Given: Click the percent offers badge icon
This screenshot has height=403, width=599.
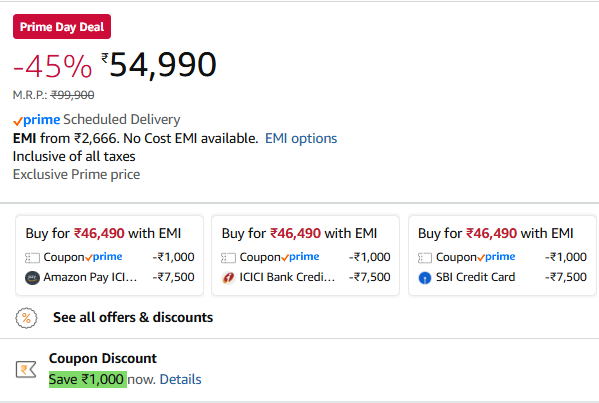Looking at the screenshot, I should tap(26, 318).
